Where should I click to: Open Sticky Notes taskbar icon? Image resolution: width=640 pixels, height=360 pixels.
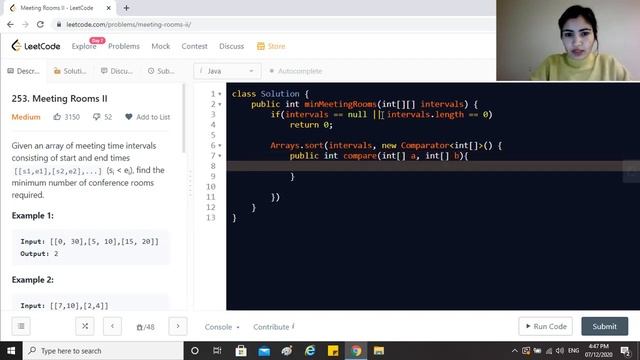[x=333, y=351]
